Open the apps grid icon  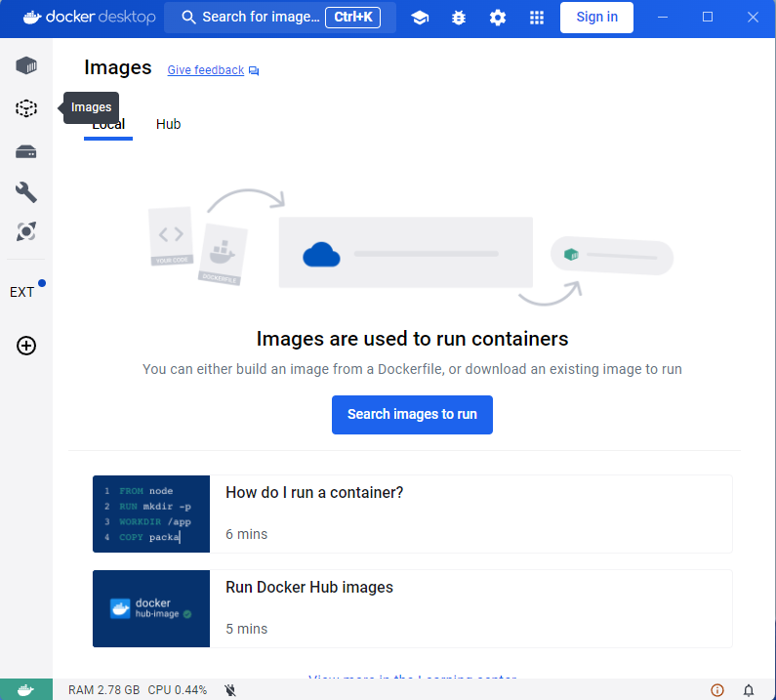coord(537,18)
